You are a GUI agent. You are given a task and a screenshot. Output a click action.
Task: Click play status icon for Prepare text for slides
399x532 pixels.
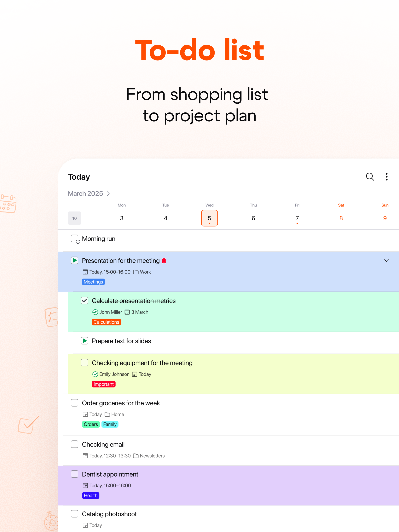(84, 341)
